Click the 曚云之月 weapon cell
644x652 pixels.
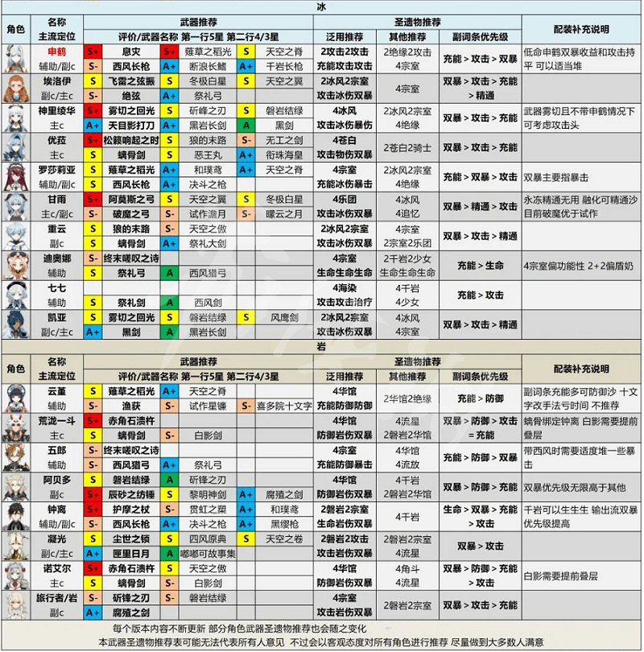point(284,214)
